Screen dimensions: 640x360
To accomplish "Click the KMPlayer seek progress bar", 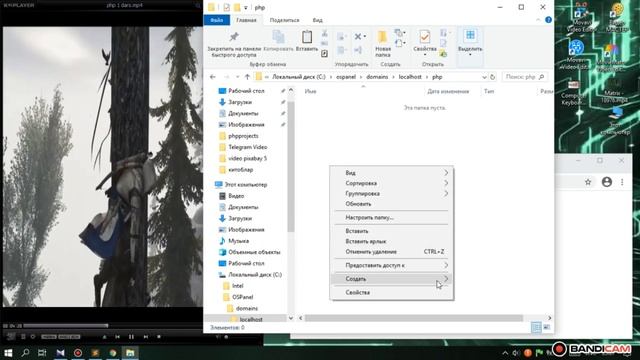I will coord(112,326).
